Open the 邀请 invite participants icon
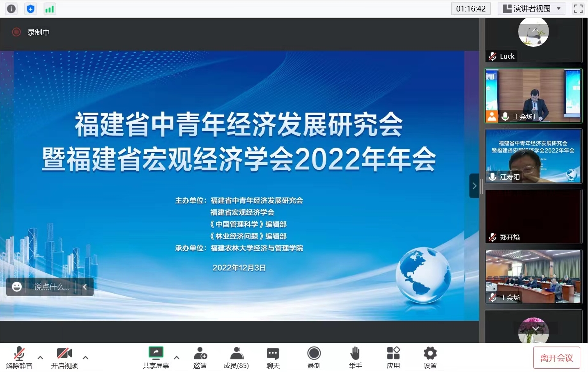The image size is (588, 372). tap(200, 358)
